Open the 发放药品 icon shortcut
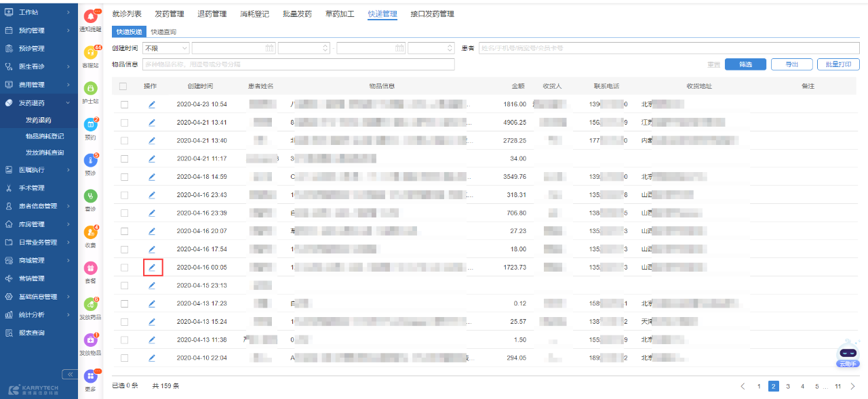Viewport: 868px width, 399px height. (90, 304)
